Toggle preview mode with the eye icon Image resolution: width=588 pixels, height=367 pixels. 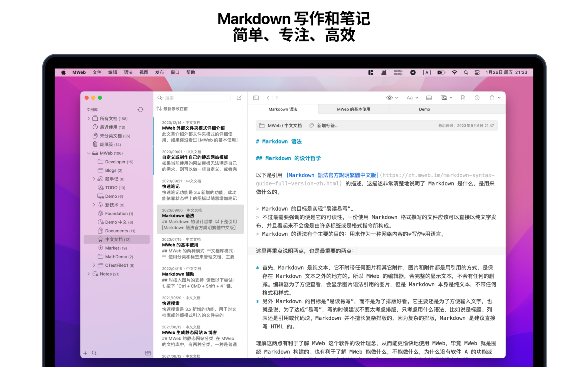(x=390, y=98)
